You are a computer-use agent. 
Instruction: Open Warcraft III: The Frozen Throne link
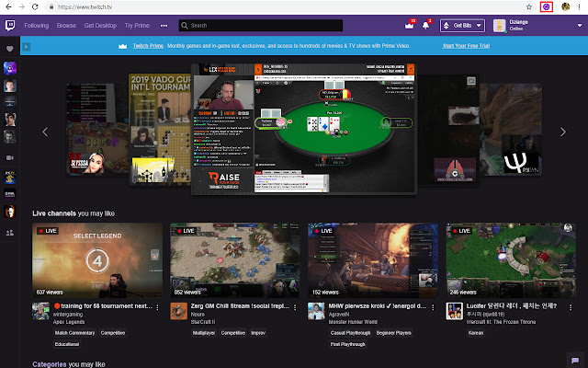point(501,322)
